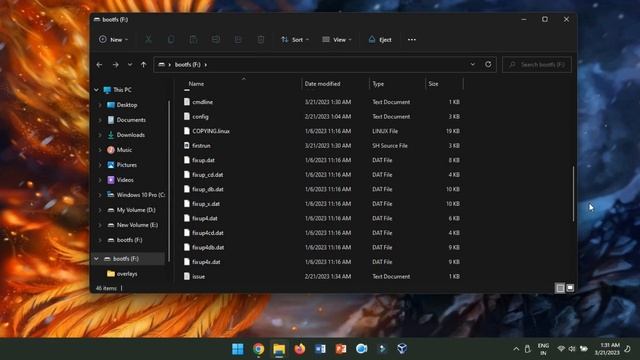
Task: Expand the Desktop tree node
Action: 100,105
